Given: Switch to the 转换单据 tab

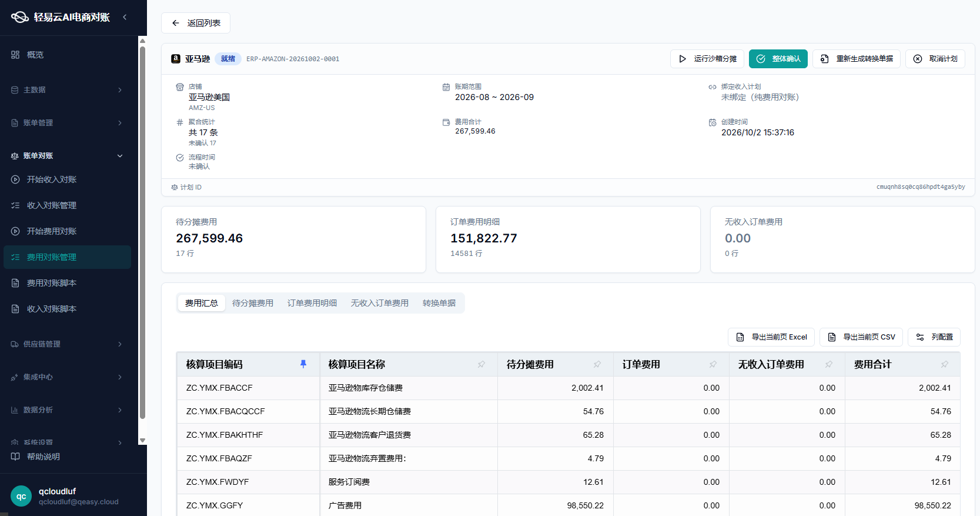Looking at the screenshot, I should coord(439,303).
